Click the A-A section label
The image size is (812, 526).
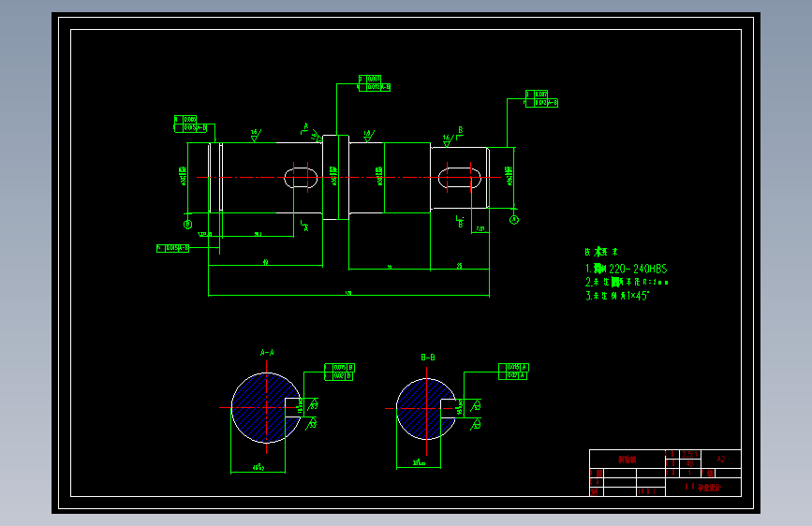click(267, 353)
